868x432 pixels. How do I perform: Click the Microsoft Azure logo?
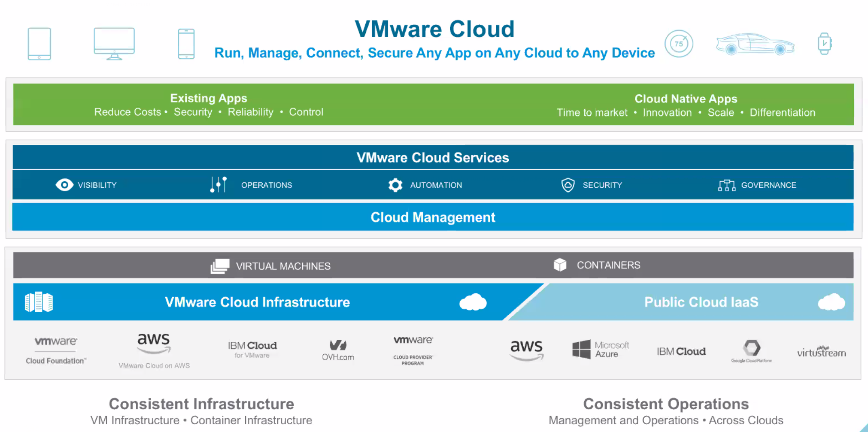click(600, 349)
